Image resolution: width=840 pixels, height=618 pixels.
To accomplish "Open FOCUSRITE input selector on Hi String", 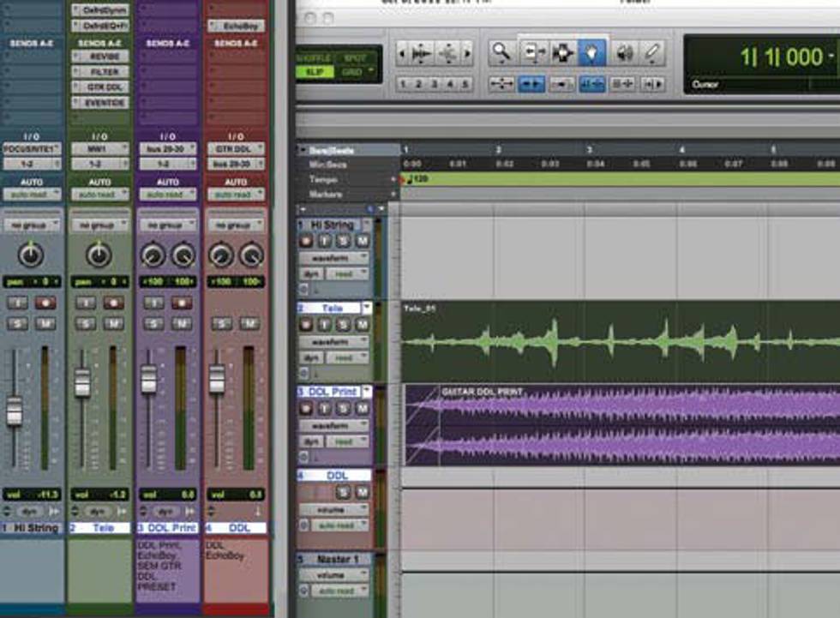I will (x=32, y=148).
